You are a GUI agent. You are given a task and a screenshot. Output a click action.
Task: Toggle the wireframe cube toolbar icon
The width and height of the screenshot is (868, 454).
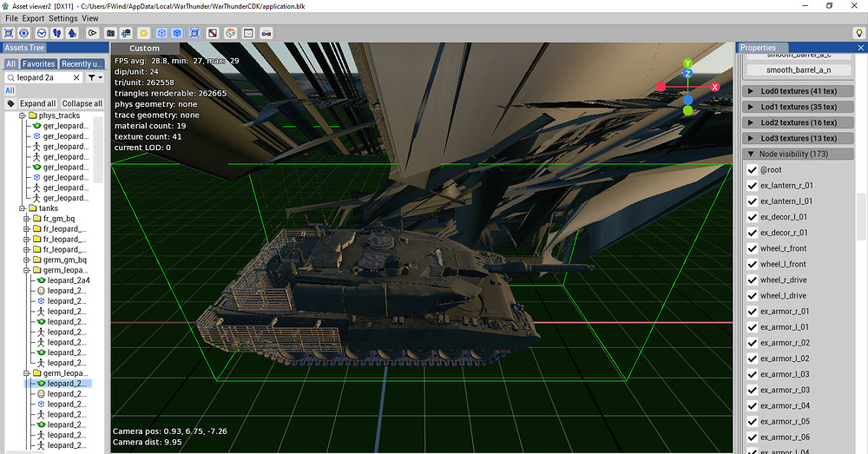coord(161,33)
